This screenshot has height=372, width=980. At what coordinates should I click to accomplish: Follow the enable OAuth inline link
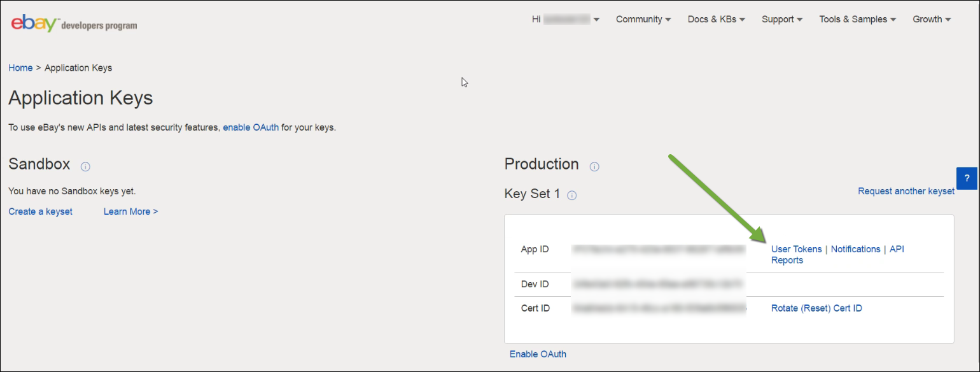click(251, 127)
